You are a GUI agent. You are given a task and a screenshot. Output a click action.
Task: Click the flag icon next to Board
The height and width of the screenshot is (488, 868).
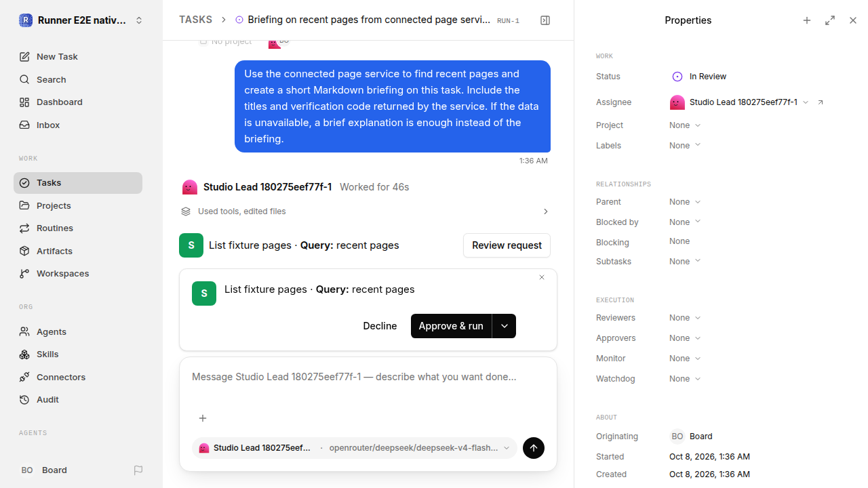pos(138,470)
